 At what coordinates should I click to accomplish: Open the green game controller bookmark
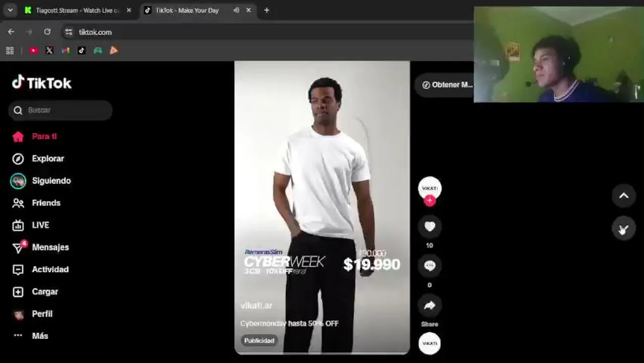(98, 50)
